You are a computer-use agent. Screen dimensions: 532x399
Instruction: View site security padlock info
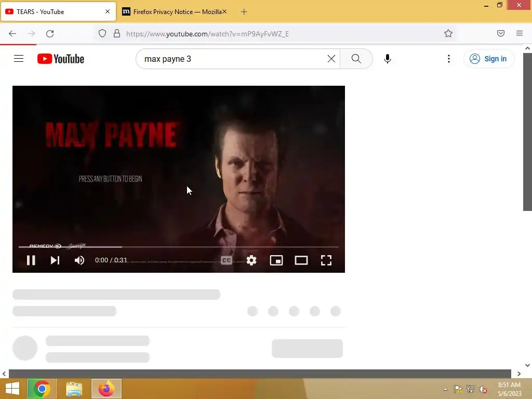coord(117,34)
